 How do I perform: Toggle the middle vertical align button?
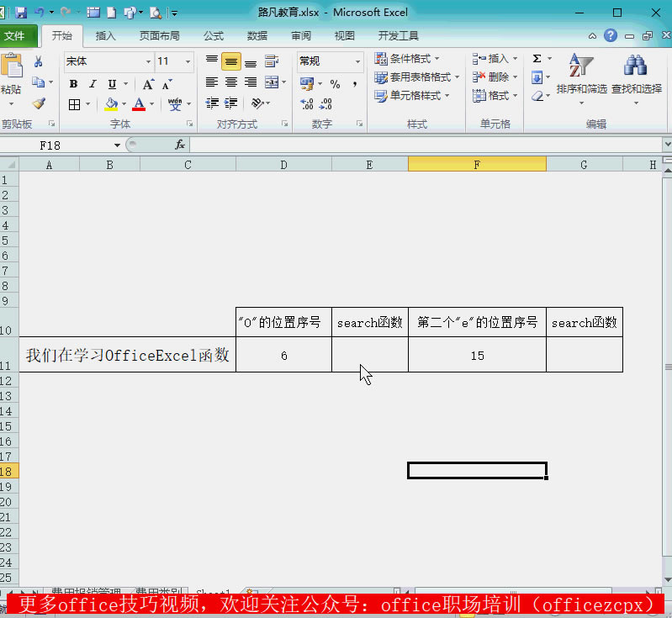tap(230, 62)
